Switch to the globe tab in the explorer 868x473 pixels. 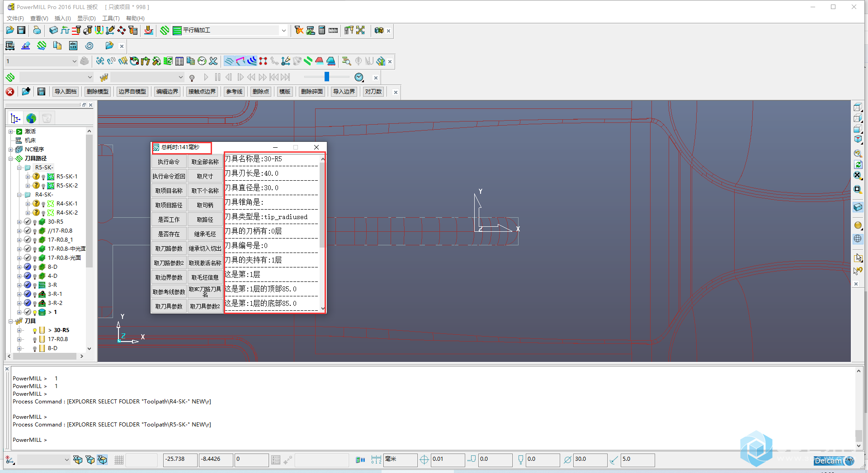point(31,118)
